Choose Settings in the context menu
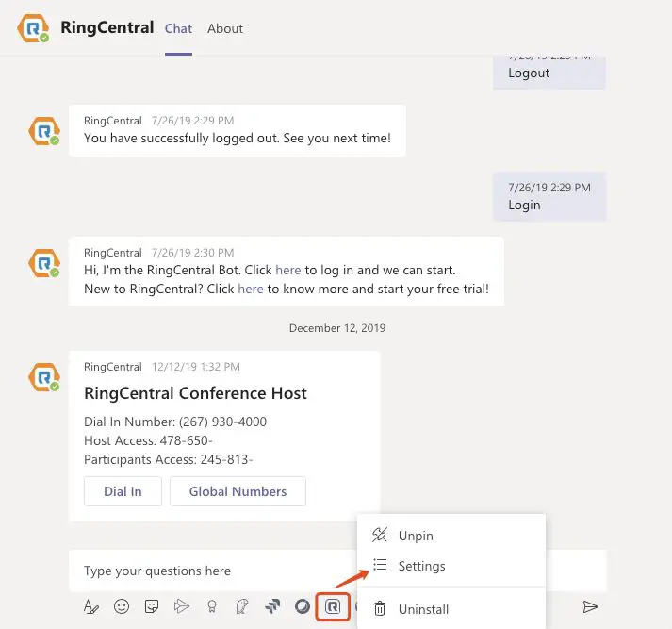The width and height of the screenshot is (672, 629). pyautogui.click(x=451, y=566)
